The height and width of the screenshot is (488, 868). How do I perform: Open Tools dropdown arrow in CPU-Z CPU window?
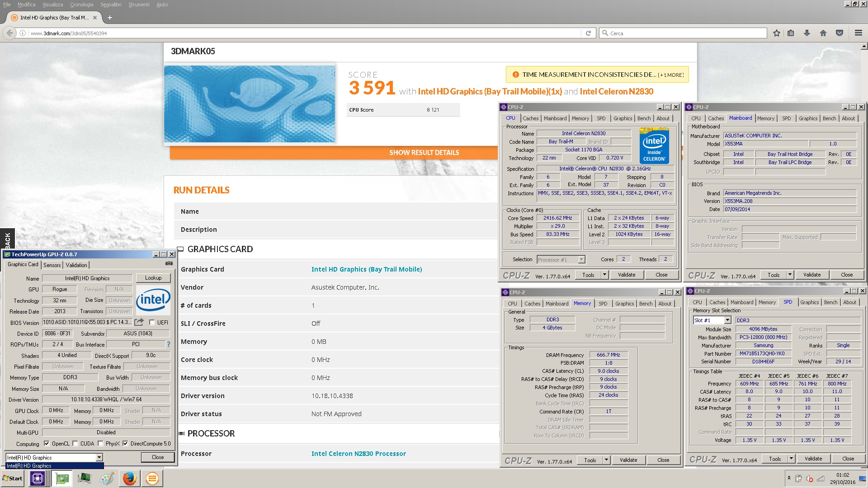coord(604,274)
